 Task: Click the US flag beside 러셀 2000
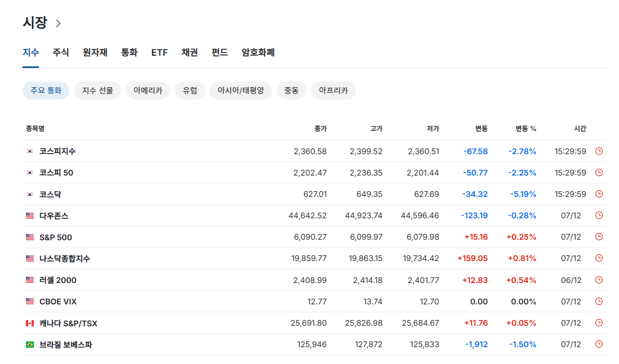[x=30, y=280]
